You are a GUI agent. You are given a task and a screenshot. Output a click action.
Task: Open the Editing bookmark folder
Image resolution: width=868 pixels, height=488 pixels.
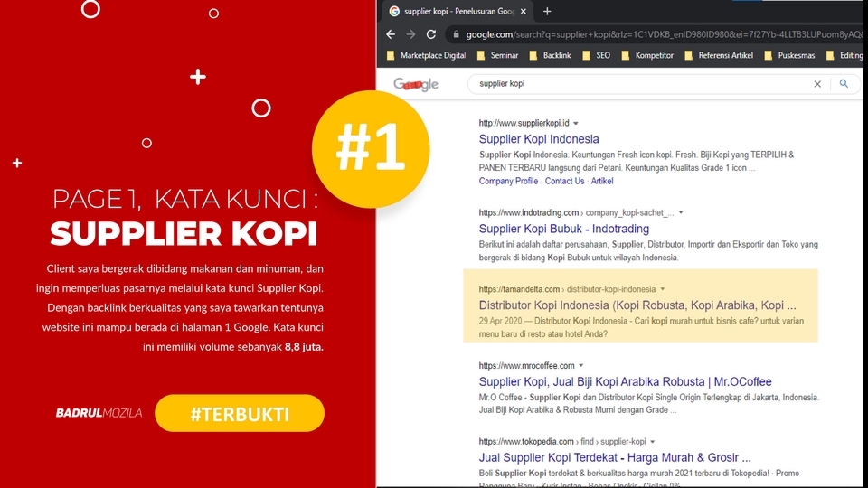(x=844, y=55)
